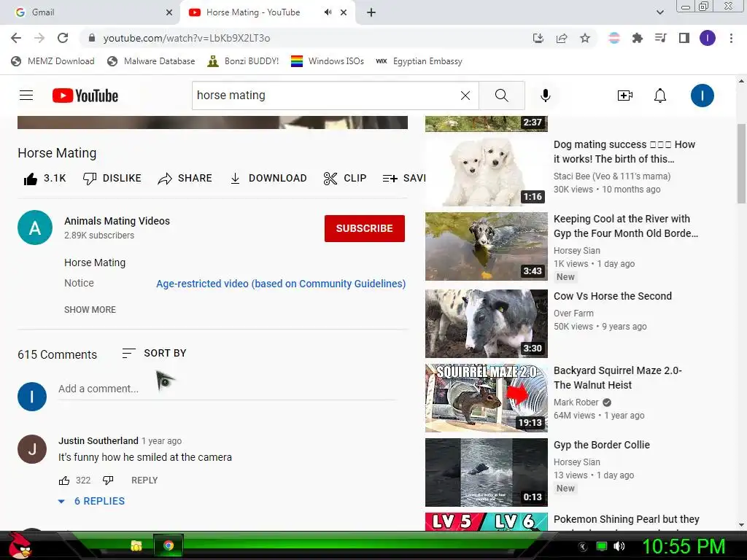Go to YouTube home via logo

point(85,96)
